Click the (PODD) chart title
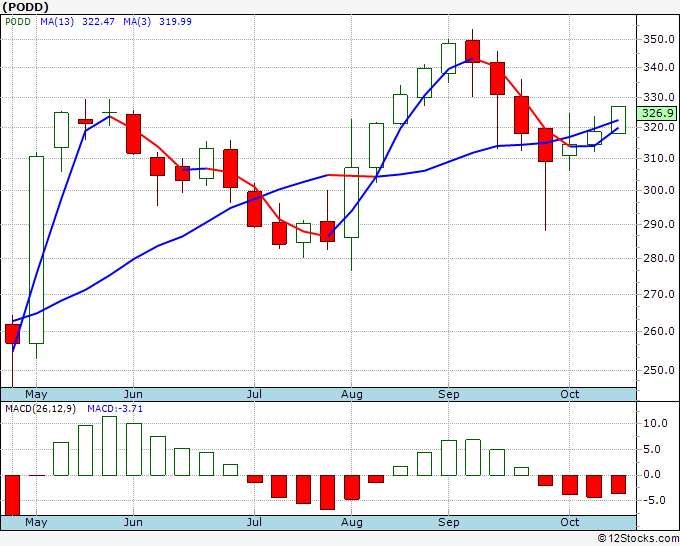This screenshot has height=546, width=680. pyautogui.click(x=25, y=7)
